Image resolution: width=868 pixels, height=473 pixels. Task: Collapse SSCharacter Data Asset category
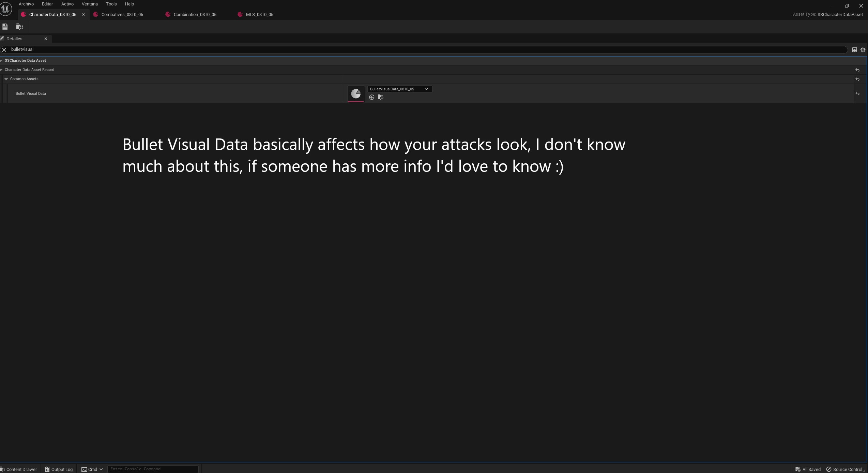tap(1, 61)
